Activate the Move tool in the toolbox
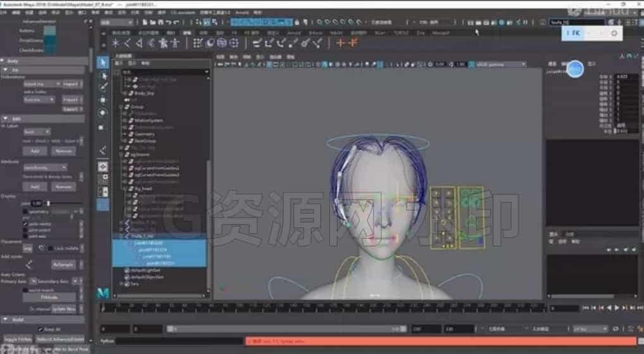Viewport: 644px width, 354px height. pos(103,100)
